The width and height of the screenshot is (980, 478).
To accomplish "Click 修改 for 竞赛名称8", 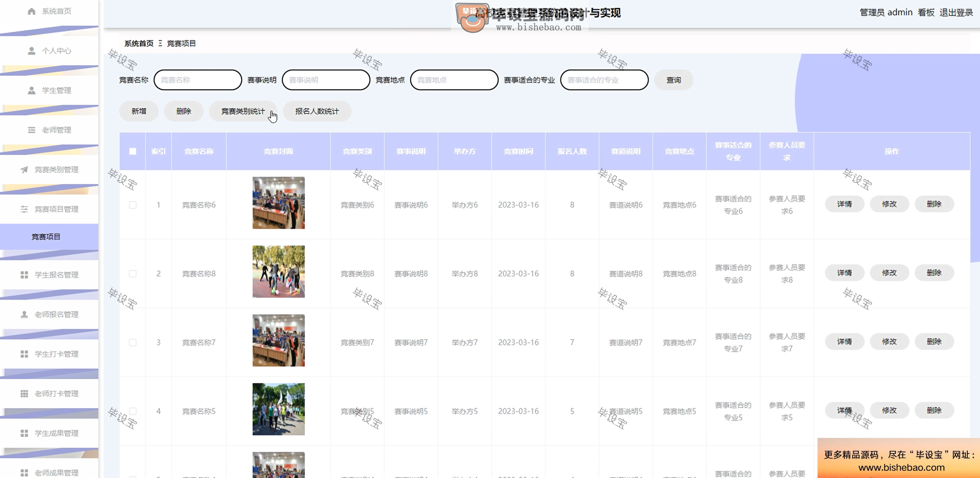I will tap(889, 273).
